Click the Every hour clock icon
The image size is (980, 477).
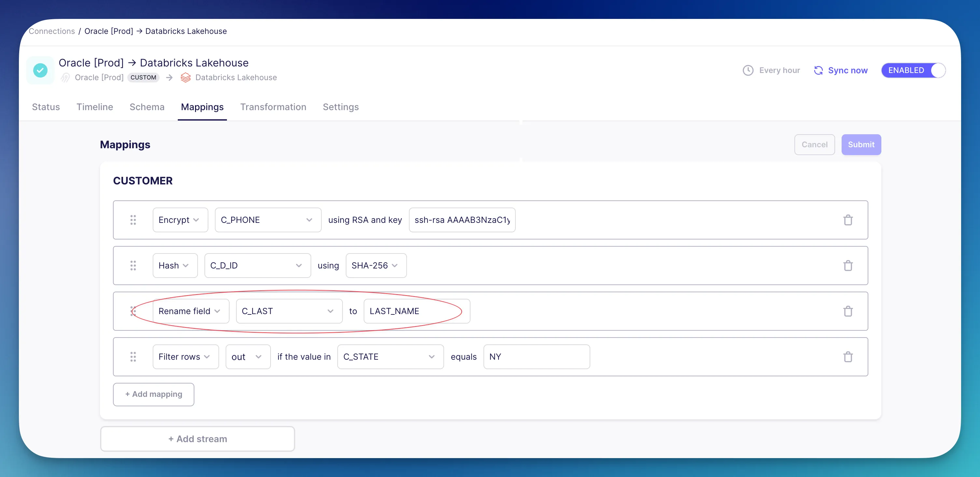click(748, 70)
